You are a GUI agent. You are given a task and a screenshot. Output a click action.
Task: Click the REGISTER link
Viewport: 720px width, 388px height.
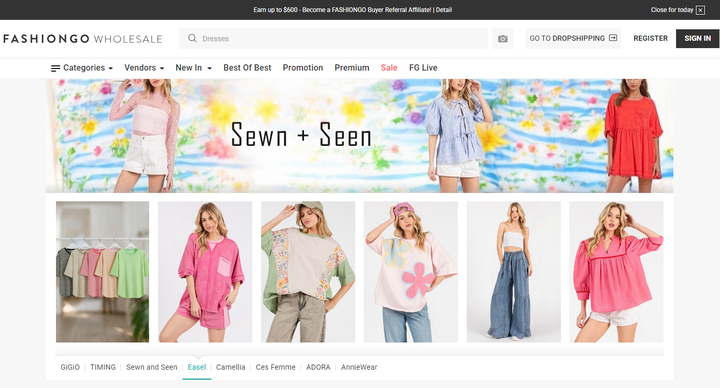point(650,38)
